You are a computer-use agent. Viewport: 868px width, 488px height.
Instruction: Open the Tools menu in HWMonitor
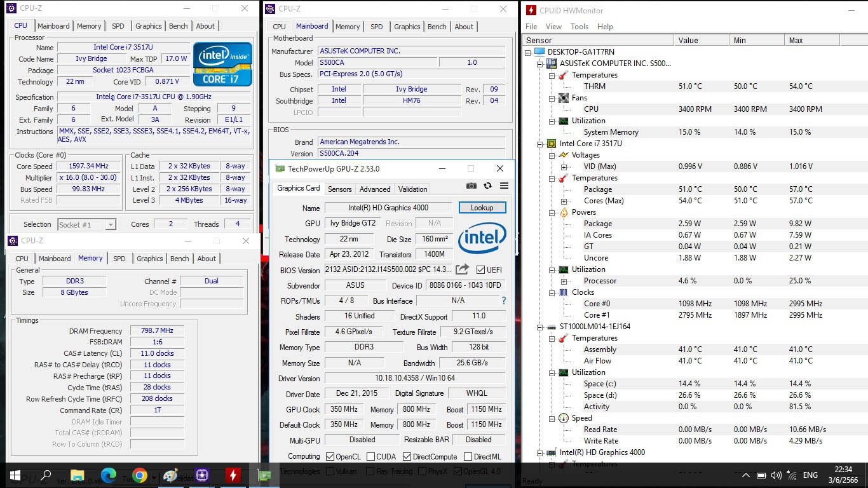[580, 27]
